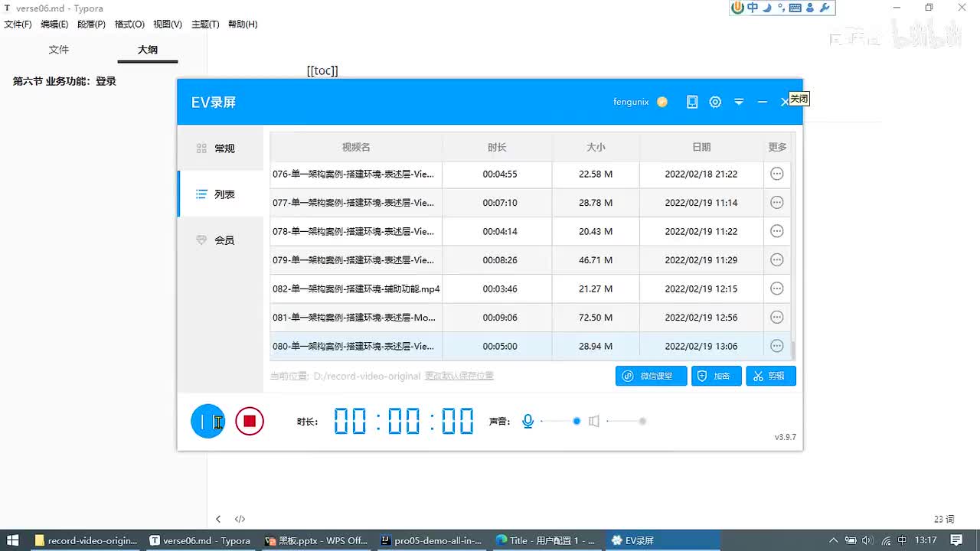Open the phone/tablet icon in EV录屏 header
Viewport: 980px width, 551px height.
coord(692,102)
